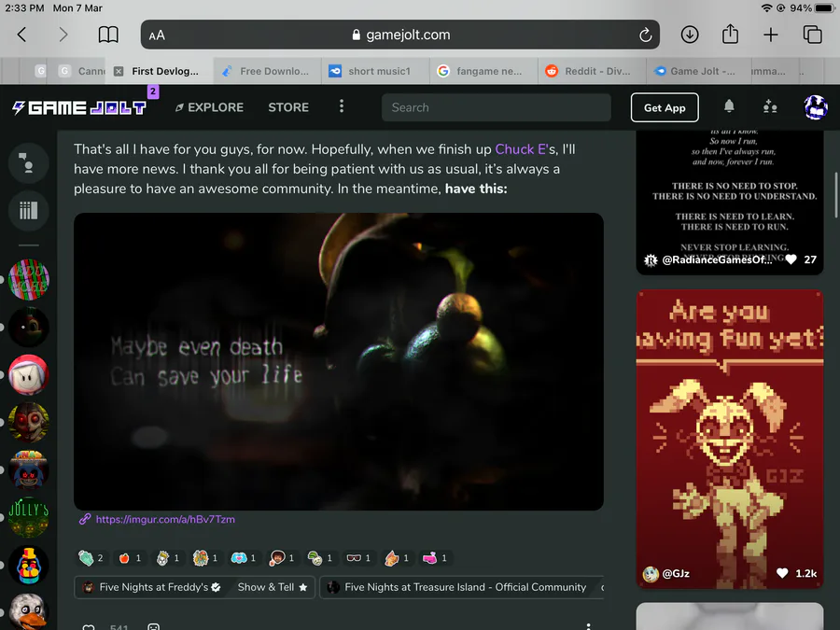Switch to the Game Jolt -... tab
Screen dimensions: 840x630
(x=696, y=71)
